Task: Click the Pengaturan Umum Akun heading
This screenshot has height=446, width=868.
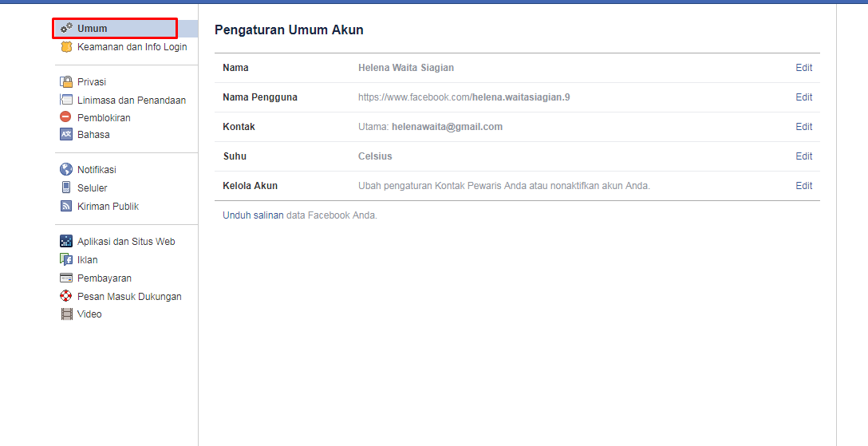Action: tap(289, 30)
